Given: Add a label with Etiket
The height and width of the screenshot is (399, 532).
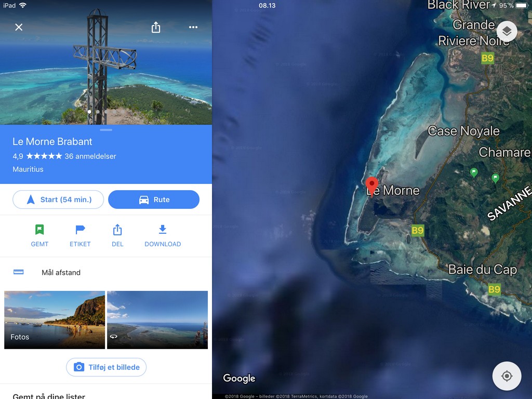Looking at the screenshot, I should (x=80, y=235).
